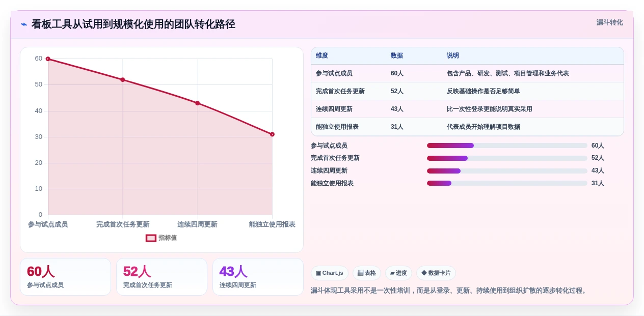Click y-axis tick label 60

point(39,59)
